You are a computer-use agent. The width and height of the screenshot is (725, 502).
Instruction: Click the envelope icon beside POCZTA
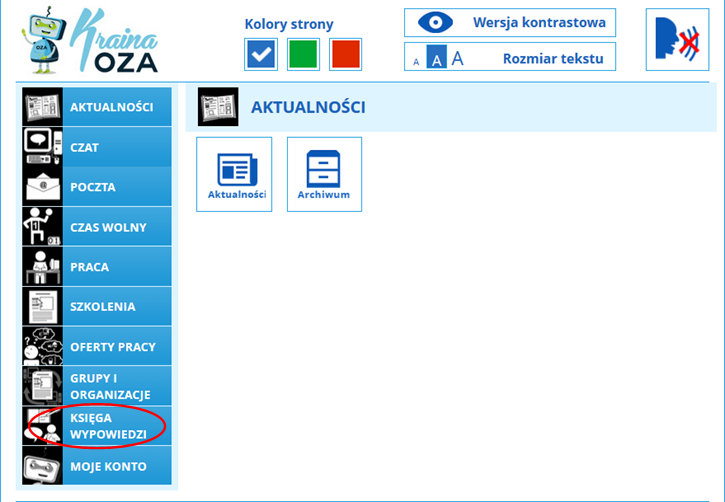(43, 187)
